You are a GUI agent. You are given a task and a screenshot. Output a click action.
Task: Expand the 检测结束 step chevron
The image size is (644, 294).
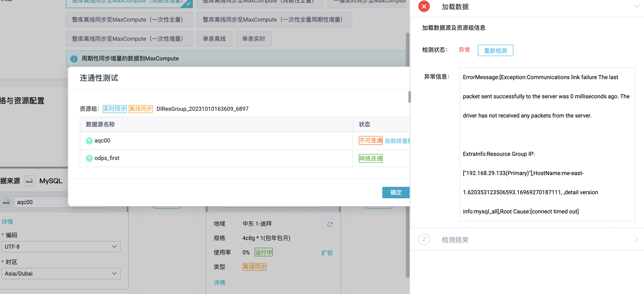pos(637,240)
